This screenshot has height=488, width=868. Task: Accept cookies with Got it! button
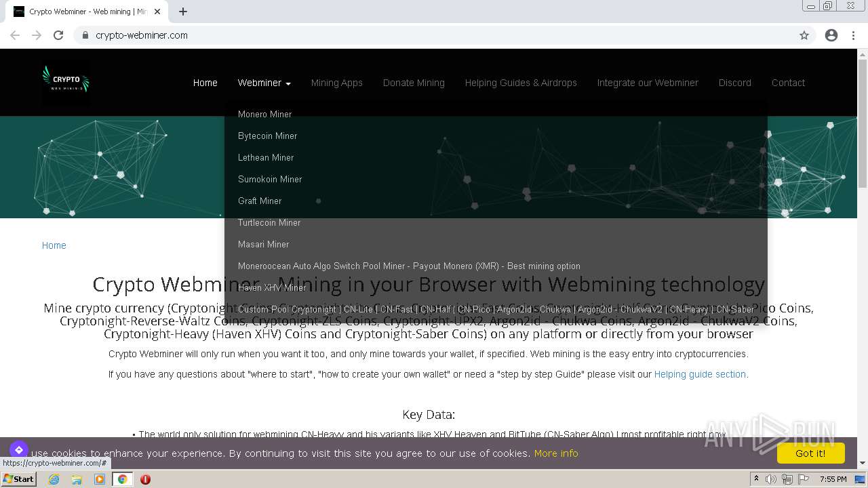(x=810, y=453)
